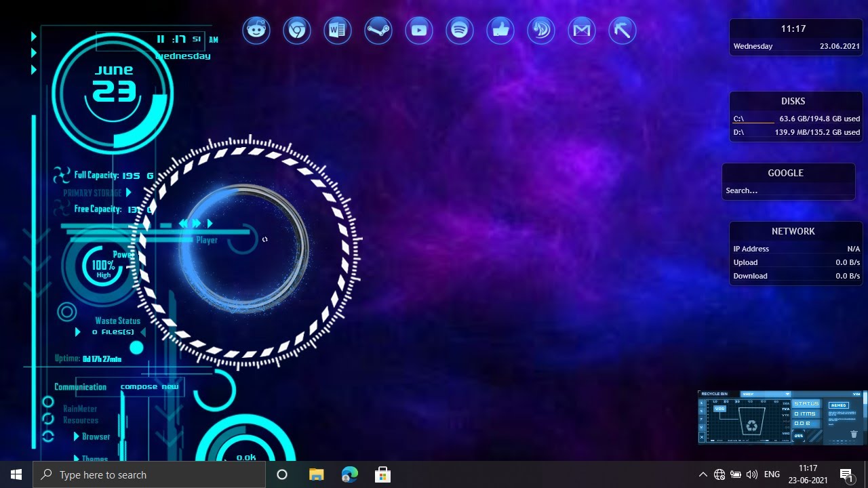The image size is (868, 488).
Task: Click the ARMED label in Recycle Bin widget
Action: pyautogui.click(x=839, y=405)
